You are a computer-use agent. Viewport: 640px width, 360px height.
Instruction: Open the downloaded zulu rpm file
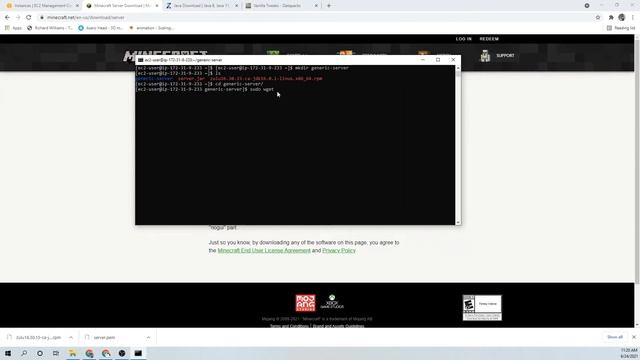pos(34,338)
